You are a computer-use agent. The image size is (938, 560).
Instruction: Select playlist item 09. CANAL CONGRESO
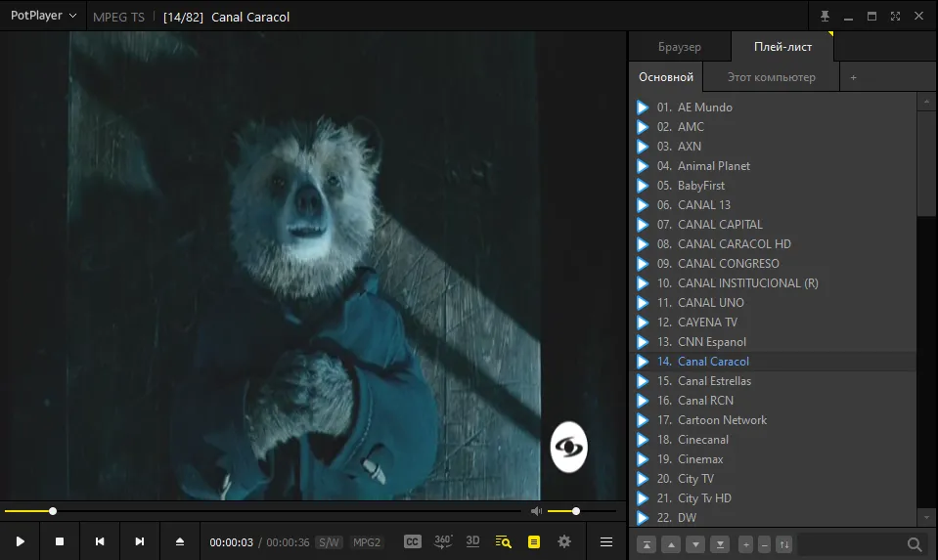(x=773, y=264)
